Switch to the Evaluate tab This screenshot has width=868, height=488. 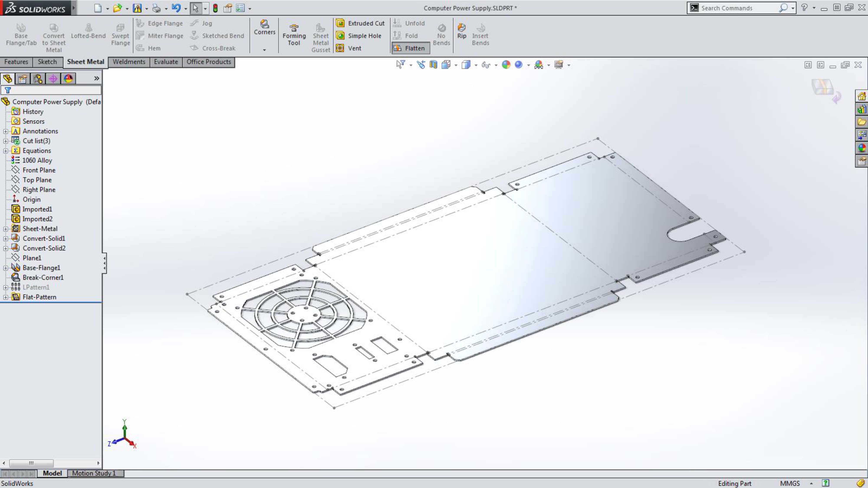tap(166, 62)
